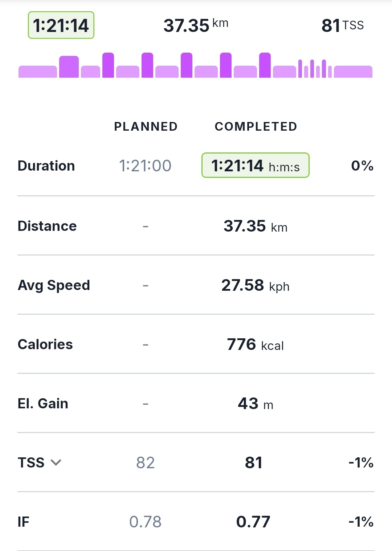
Task: Edit completed distance value in Distance row
Action: click(x=255, y=226)
